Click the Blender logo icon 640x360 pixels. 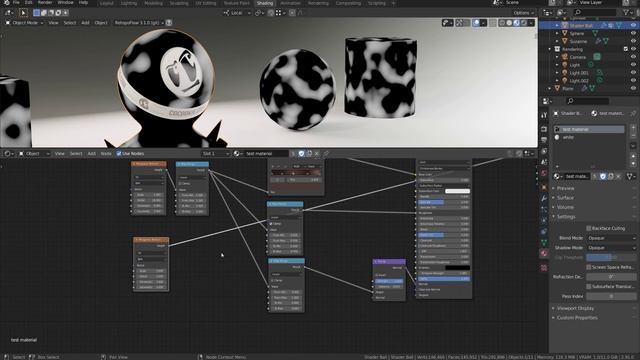6,2
